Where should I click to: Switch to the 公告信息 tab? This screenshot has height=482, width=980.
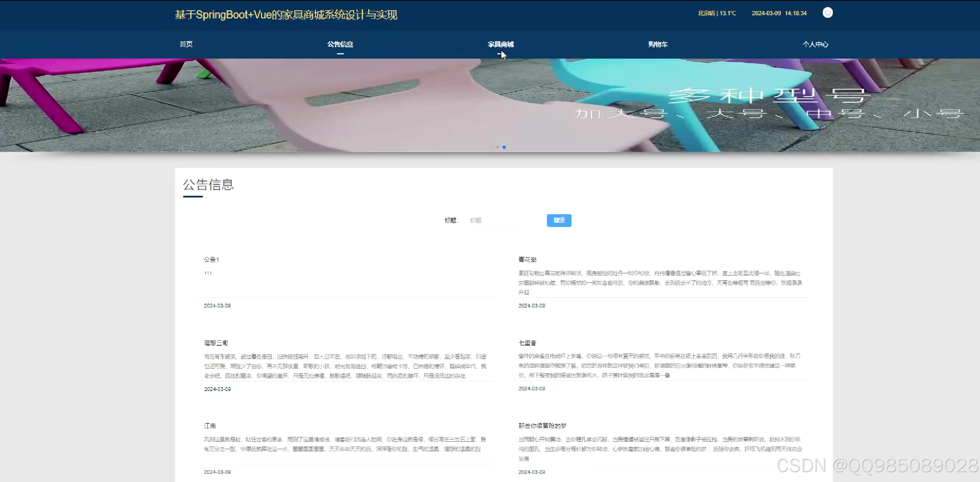click(340, 44)
